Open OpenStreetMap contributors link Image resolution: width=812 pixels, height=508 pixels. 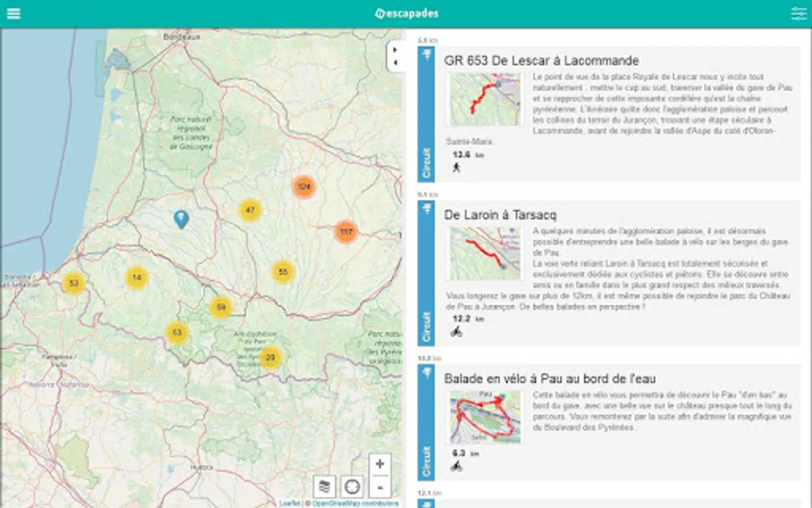[355, 503]
